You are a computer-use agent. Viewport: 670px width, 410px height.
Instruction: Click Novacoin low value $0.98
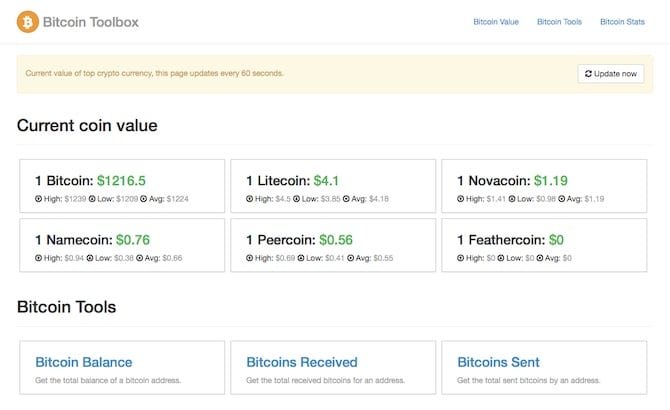click(x=546, y=199)
